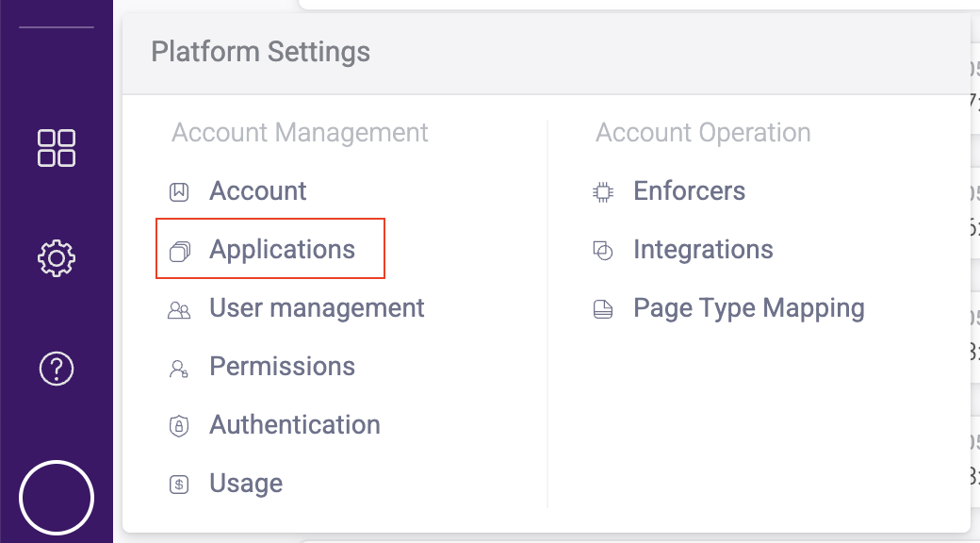The width and height of the screenshot is (980, 543).
Task: Go to User management
Action: point(317,308)
